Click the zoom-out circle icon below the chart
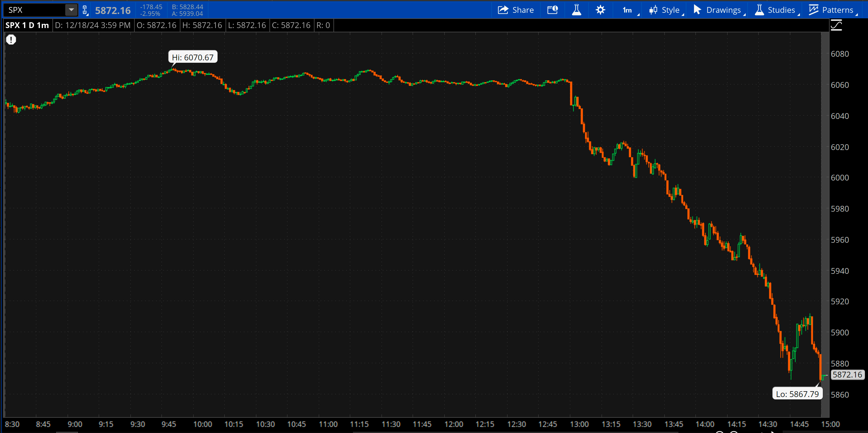 (x=735, y=432)
